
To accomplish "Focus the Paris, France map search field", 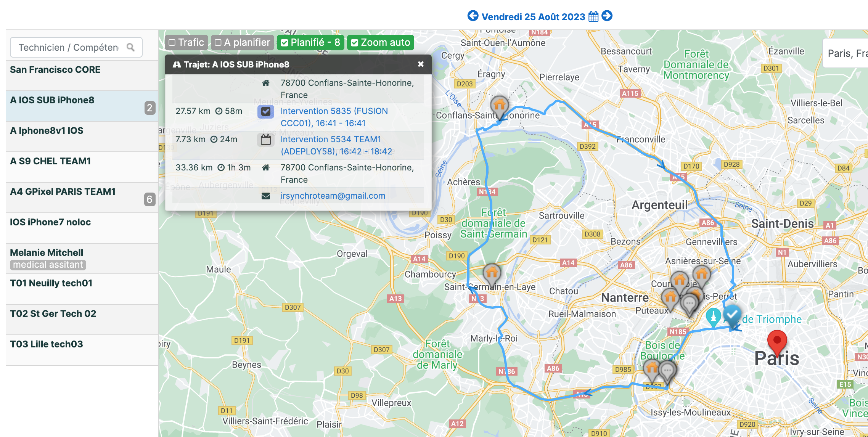I will (x=846, y=53).
